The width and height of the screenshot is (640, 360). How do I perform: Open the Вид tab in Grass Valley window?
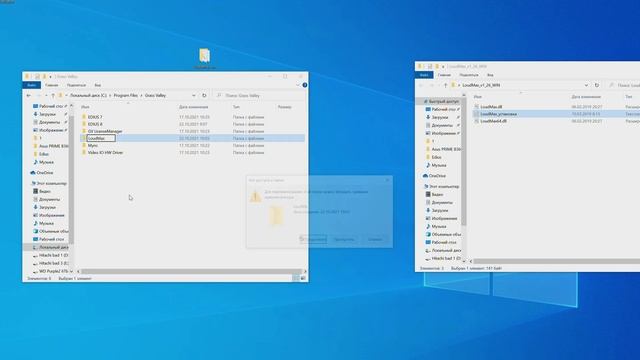98,85
